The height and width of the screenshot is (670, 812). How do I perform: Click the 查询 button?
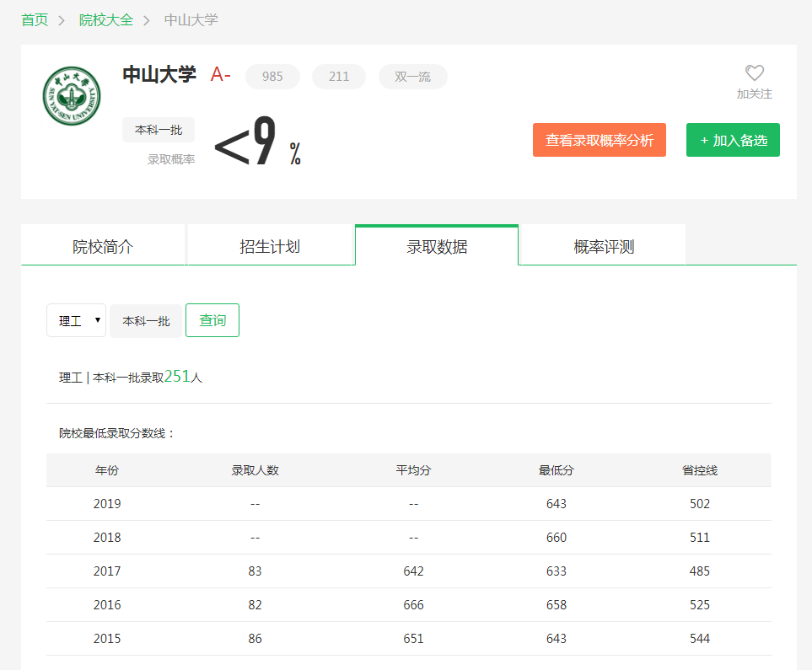click(x=212, y=320)
